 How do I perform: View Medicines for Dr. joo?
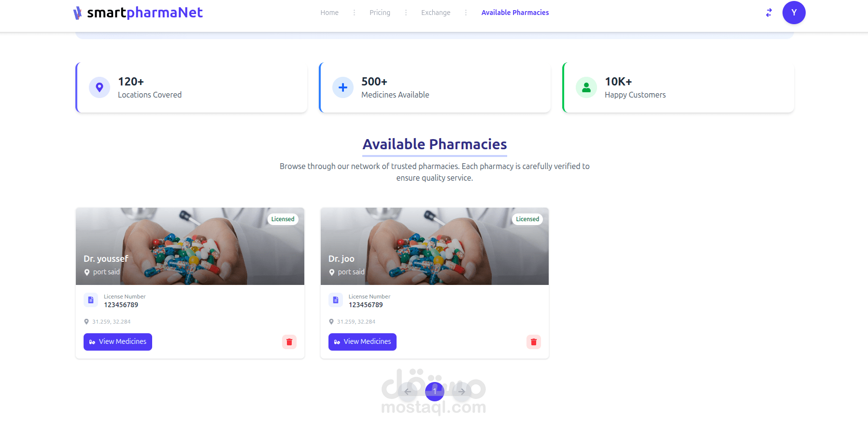tap(362, 342)
